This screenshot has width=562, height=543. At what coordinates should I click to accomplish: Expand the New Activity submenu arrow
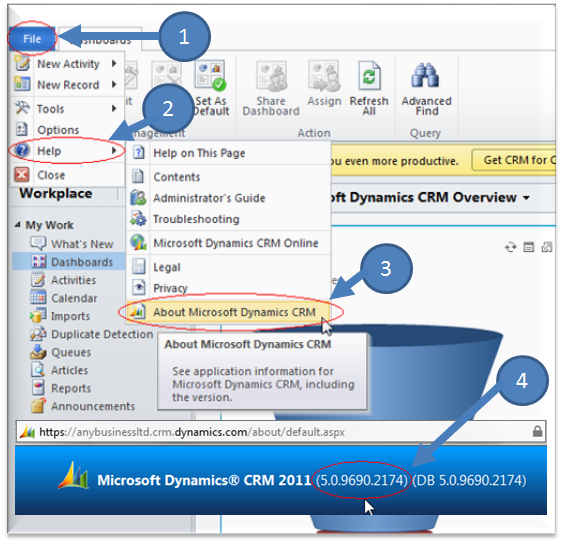pyautogui.click(x=114, y=64)
